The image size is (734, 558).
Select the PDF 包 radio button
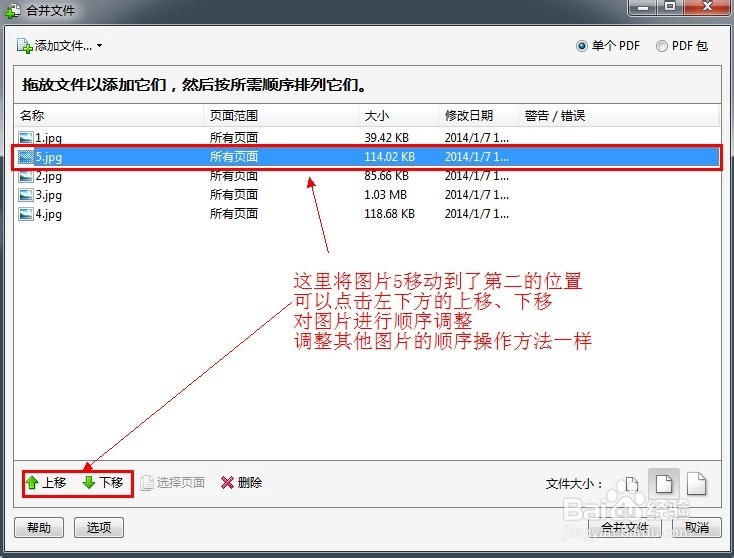(x=661, y=46)
